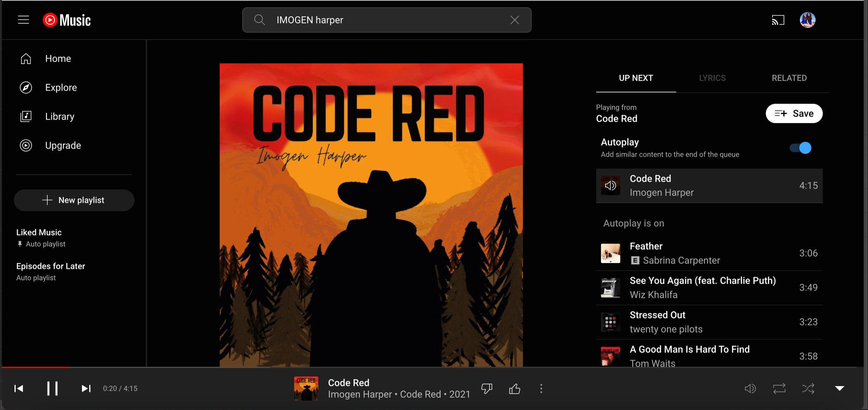Open the account profile avatar
This screenshot has width=868, height=410.
pyautogui.click(x=807, y=20)
